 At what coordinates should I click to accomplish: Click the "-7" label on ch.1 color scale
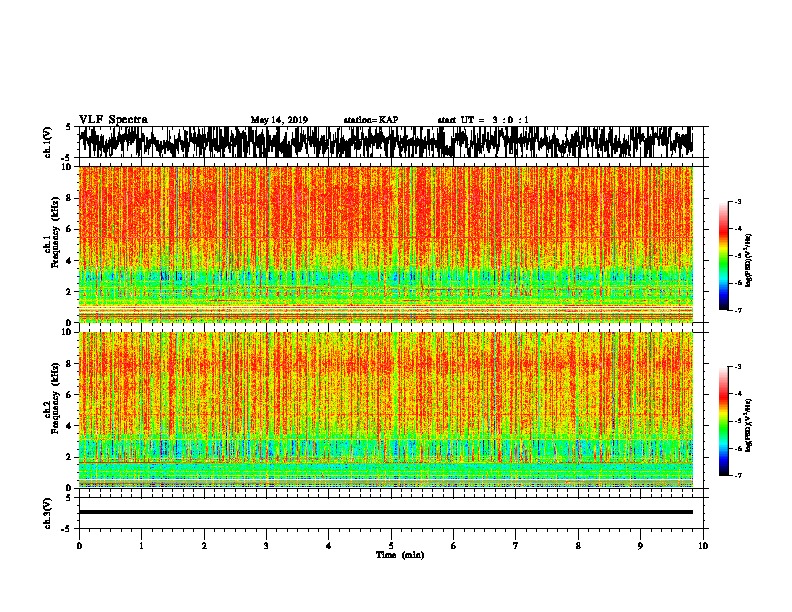[x=738, y=310]
